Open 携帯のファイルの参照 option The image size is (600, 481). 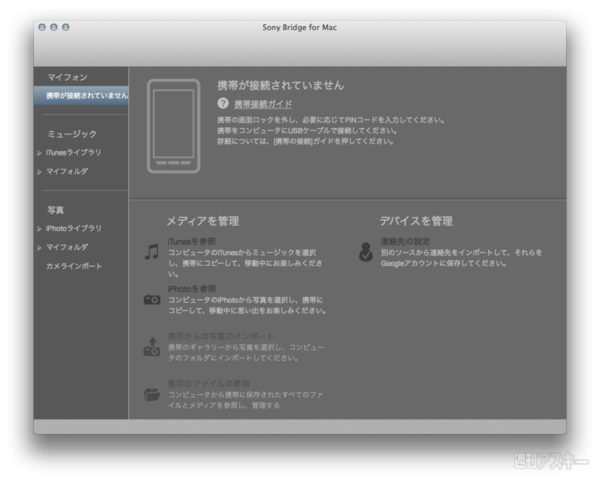209,383
